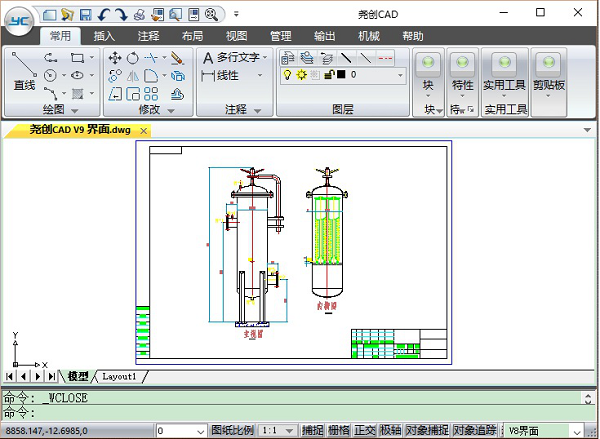Expand the 修改 panel arrow

coord(171,111)
